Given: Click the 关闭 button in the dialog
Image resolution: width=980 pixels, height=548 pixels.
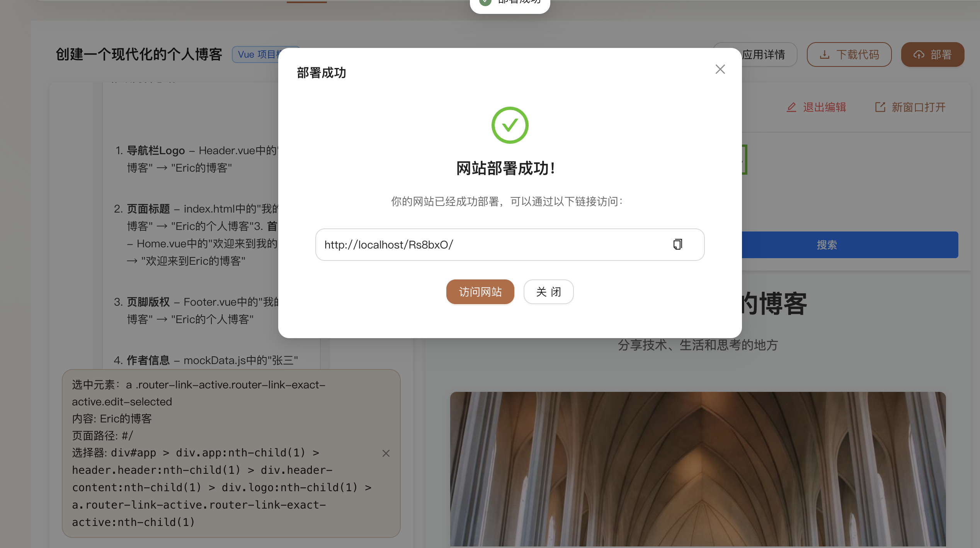Looking at the screenshot, I should pyautogui.click(x=548, y=292).
